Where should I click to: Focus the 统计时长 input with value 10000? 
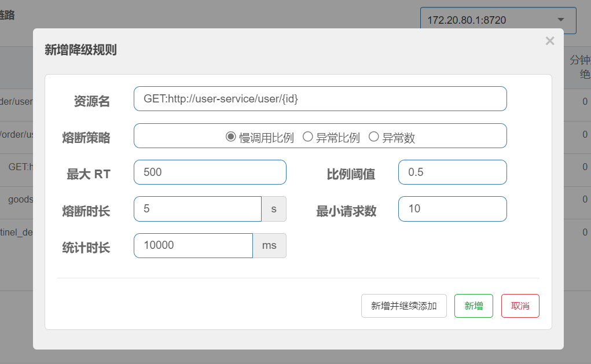coord(193,245)
